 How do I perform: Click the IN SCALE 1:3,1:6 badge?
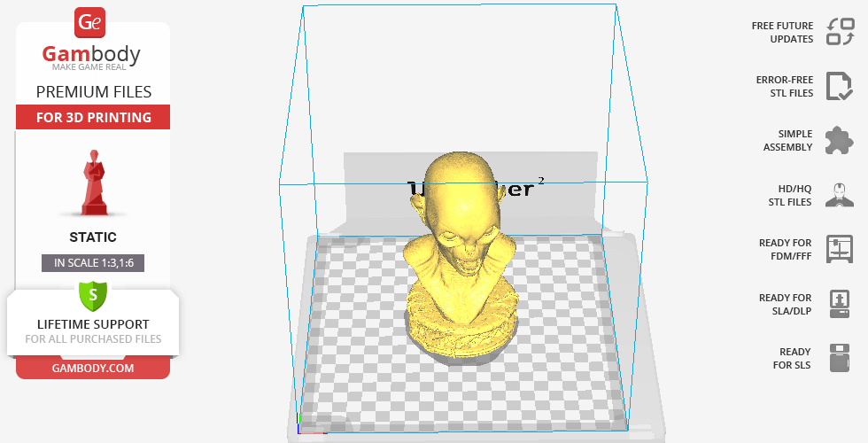click(93, 263)
